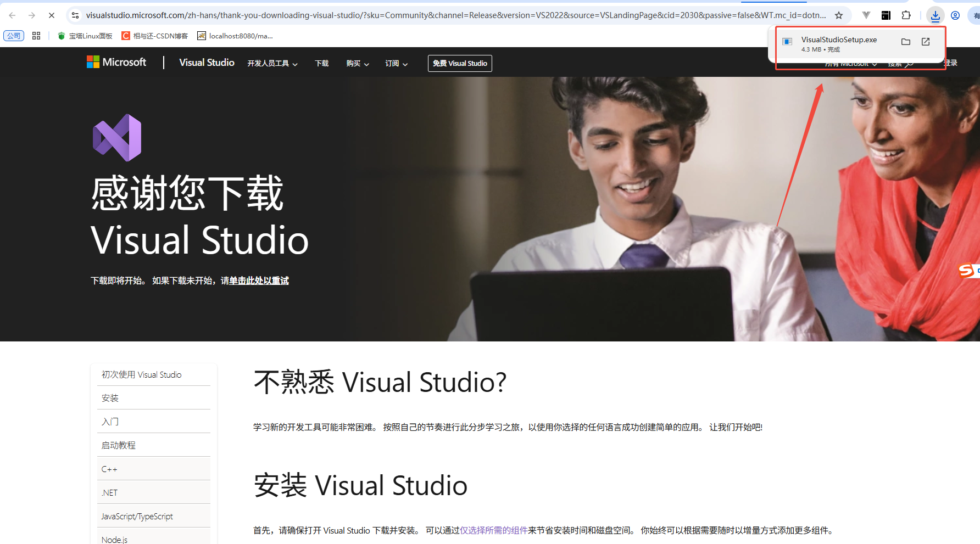Toggle the browser downloads icon
Screen dimensions: 980x544
coord(936,15)
